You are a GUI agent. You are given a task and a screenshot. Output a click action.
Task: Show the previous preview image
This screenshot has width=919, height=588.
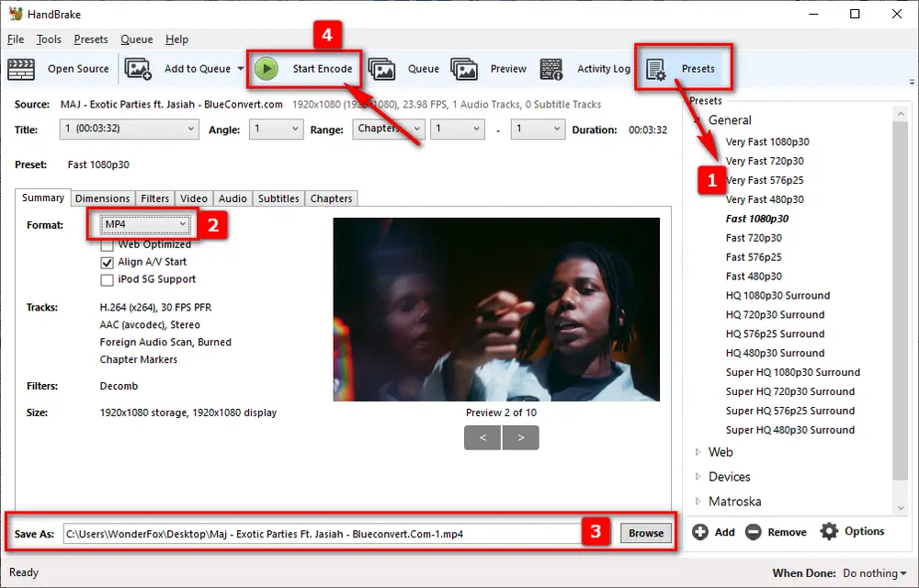pyautogui.click(x=482, y=437)
